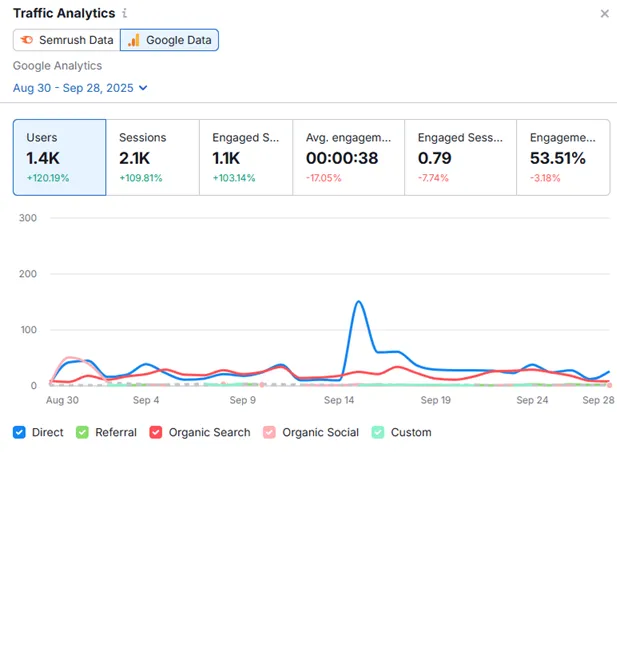Click the info icon beside Traffic Analytics
Screen dimensions: 617x649
coord(124,14)
